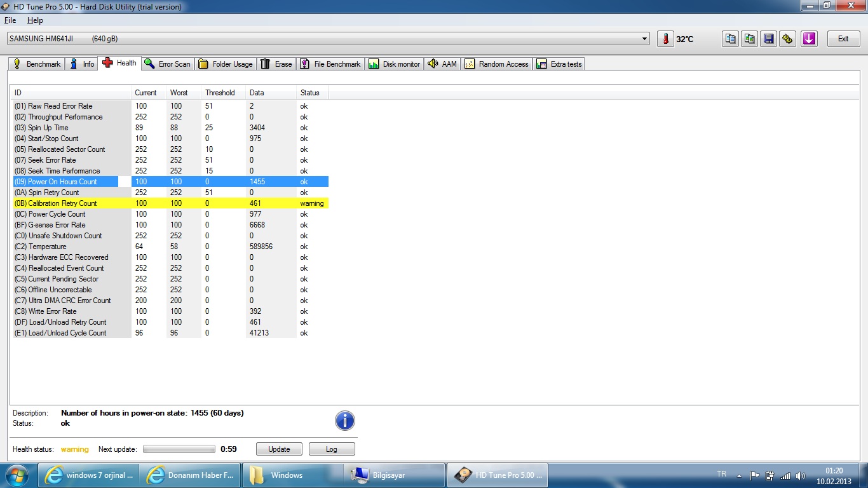Image resolution: width=868 pixels, height=488 pixels.
Task: Select the Start/Stop Count row
Action: coord(170,139)
